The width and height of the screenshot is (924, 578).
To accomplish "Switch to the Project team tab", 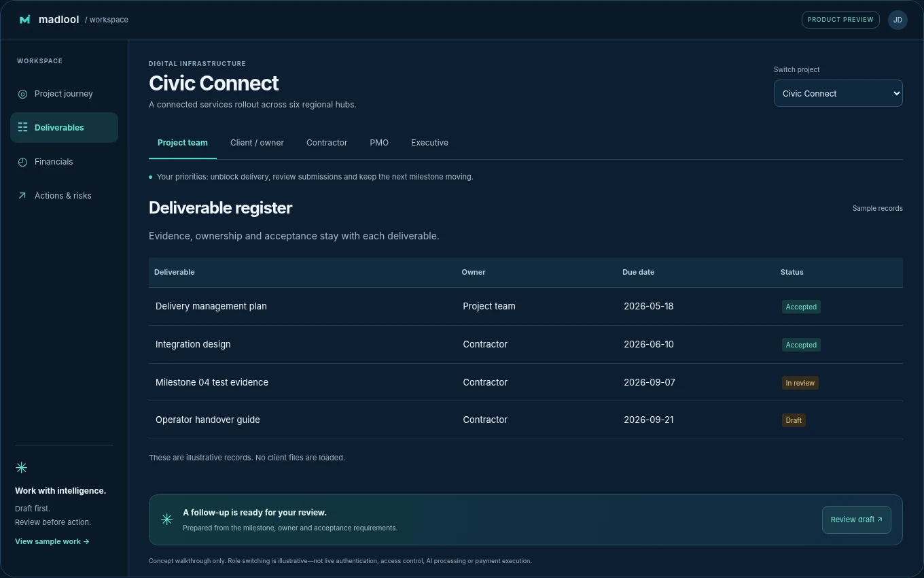I will point(183,143).
